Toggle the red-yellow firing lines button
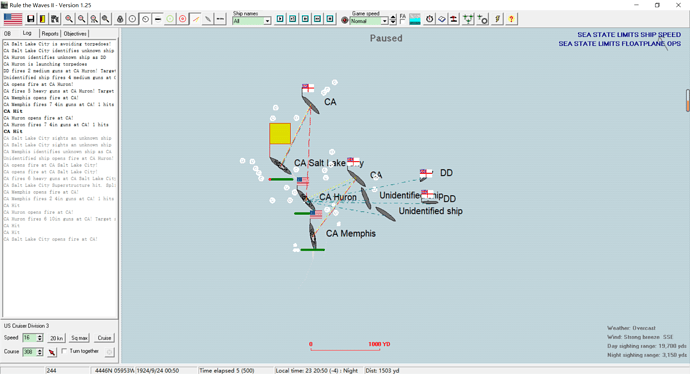This screenshot has width=690, height=374. tap(195, 19)
